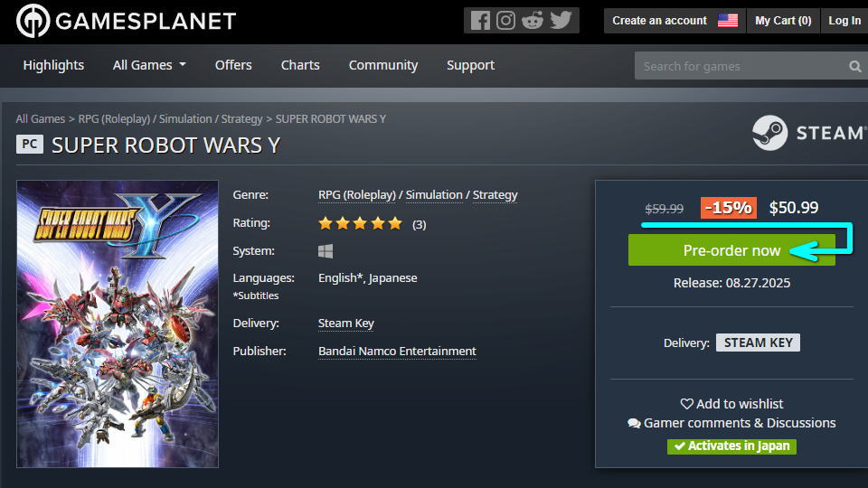
Task: Click the Super Robot Wars Y cover art
Action: (118, 324)
